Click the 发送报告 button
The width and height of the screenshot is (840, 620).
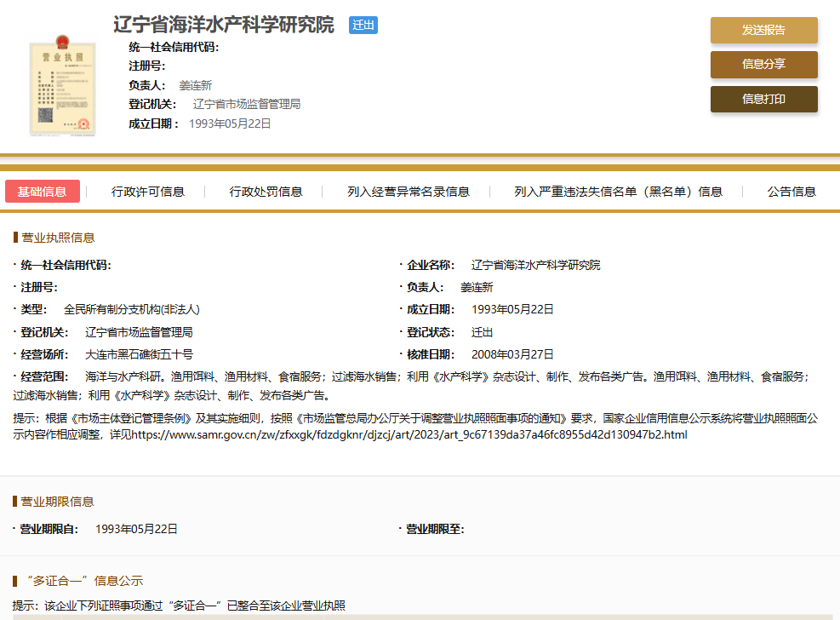tap(763, 30)
